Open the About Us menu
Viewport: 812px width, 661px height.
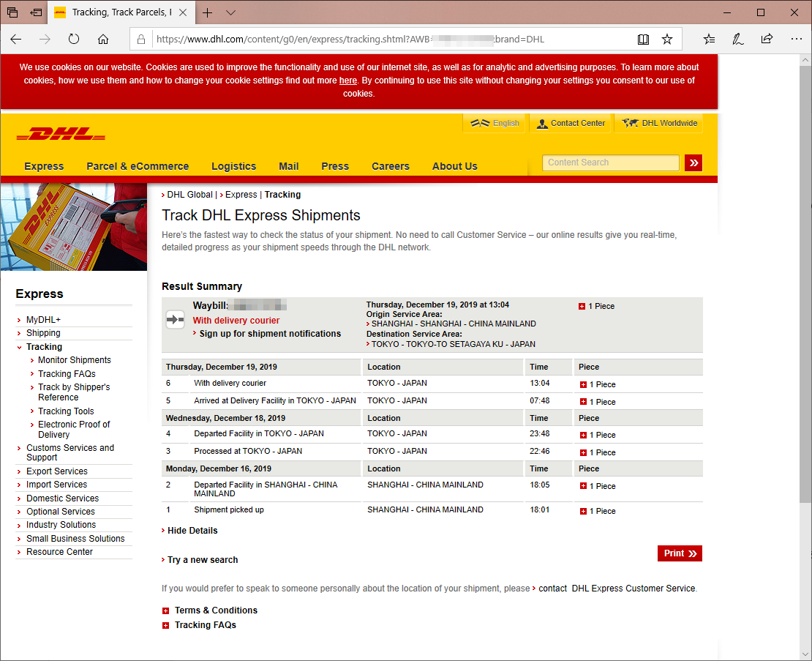(455, 166)
